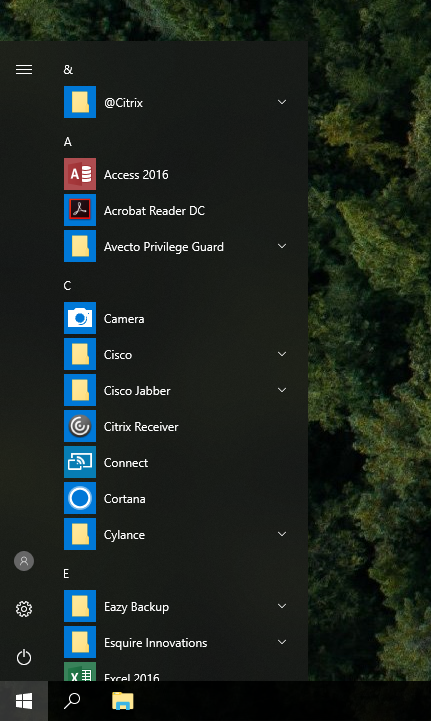Select the 'Esquire Innovations' label
Screen dimensions: 431x721
pyautogui.click(x=155, y=643)
